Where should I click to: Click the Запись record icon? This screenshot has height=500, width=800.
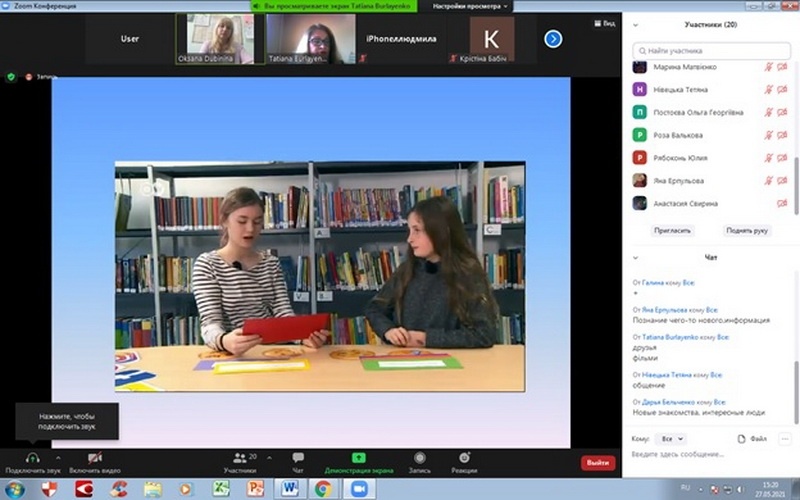[x=420, y=458]
